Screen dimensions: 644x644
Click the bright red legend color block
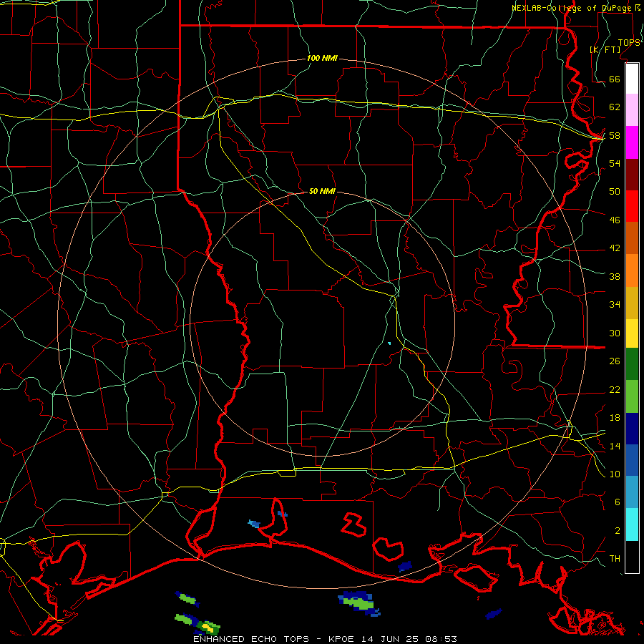click(x=632, y=206)
